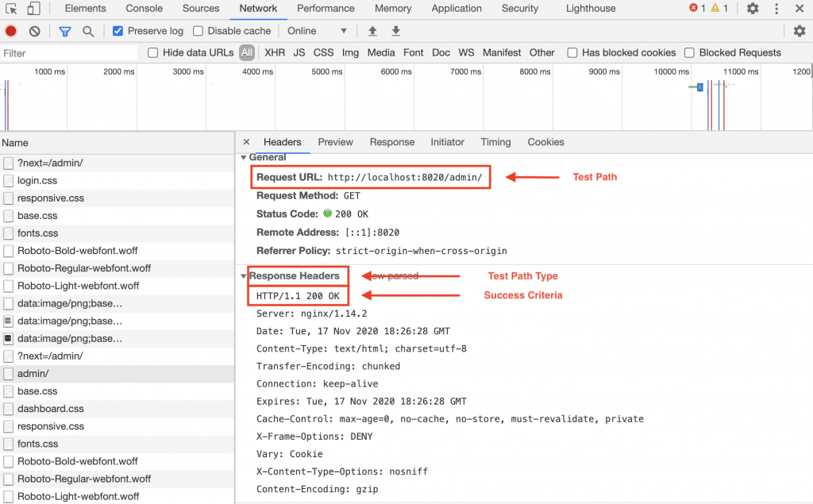Collapse the Response Headers section
Screen dimensions: 813x504
[243, 276]
